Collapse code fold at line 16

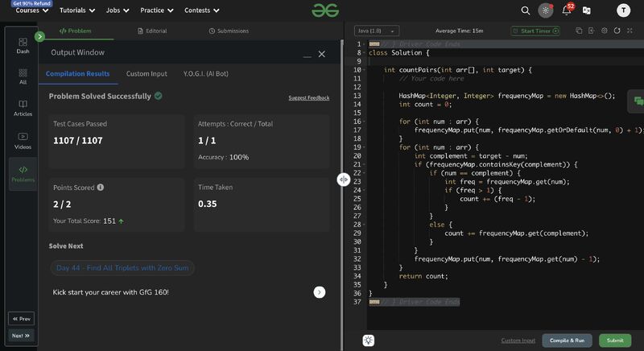pos(365,122)
